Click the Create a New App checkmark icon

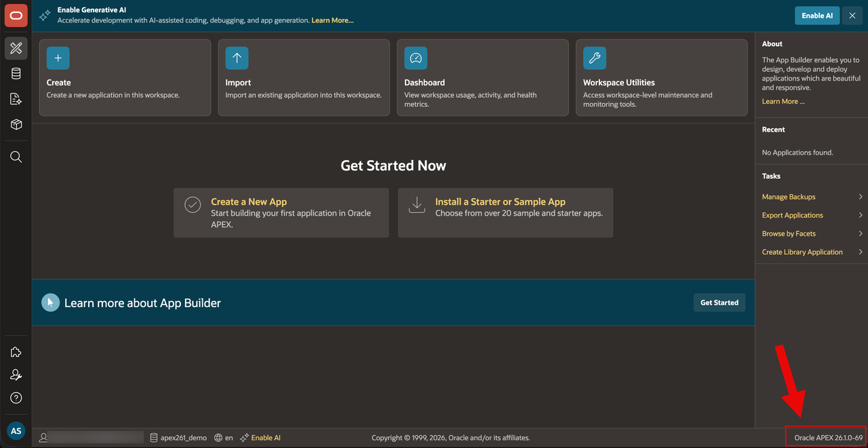click(x=193, y=205)
